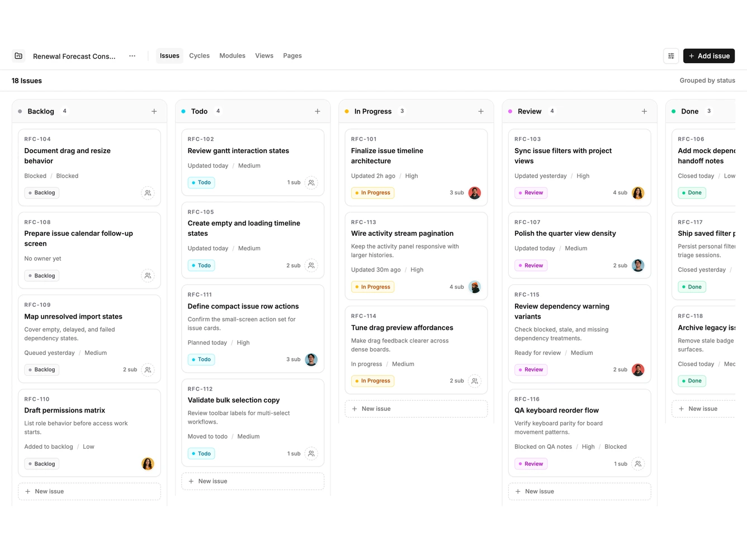This screenshot has width=747, height=560.
Task: Click New issue under In Progress column
Action: 416,409
